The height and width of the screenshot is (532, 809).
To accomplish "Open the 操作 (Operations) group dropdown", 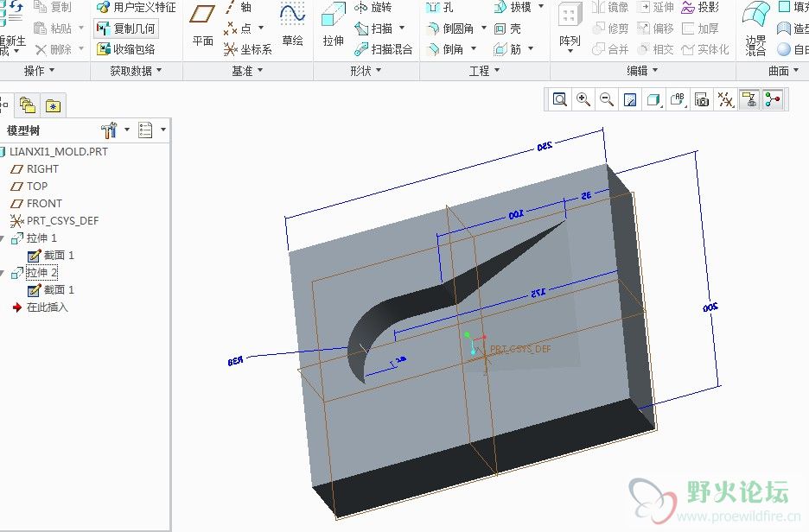I will tap(39, 71).
